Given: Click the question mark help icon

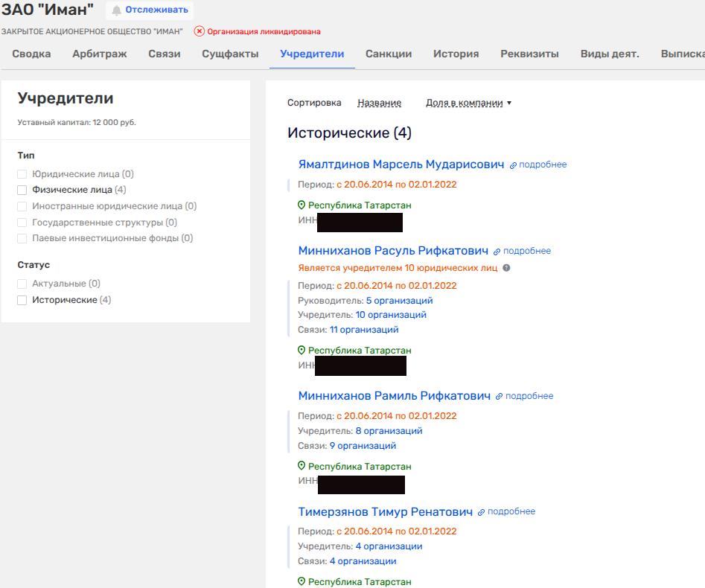Looking at the screenshot, I should pyautogui.click(x=507, y=268).
